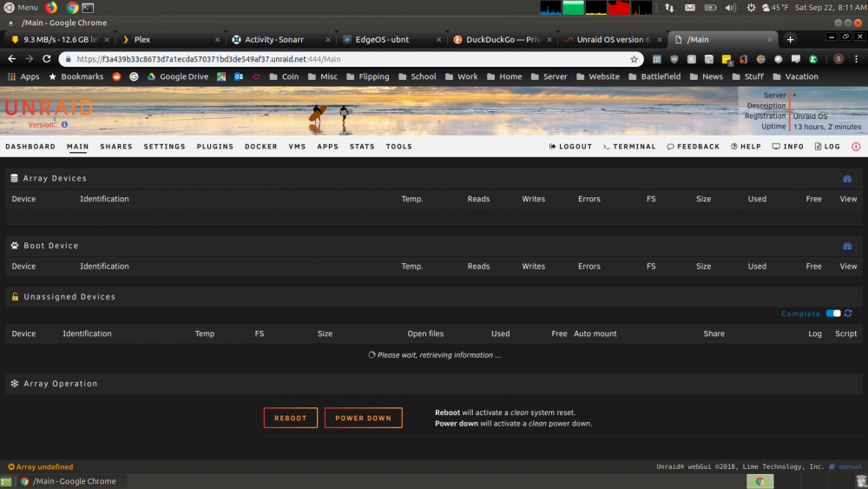Open the DOCKER page
This screenshot has height=489, width=868.
[261, 147]
